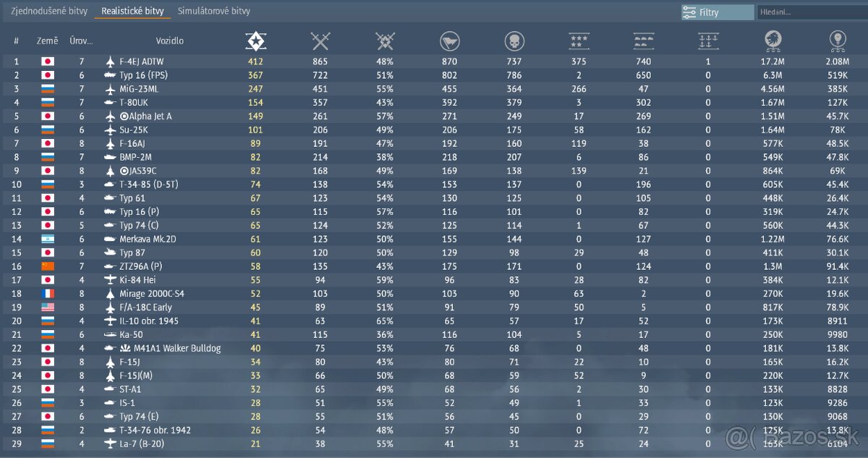Sort by research points bulb column icon
This screenshot has height=458, width=868.
click(x=837, y=41)
